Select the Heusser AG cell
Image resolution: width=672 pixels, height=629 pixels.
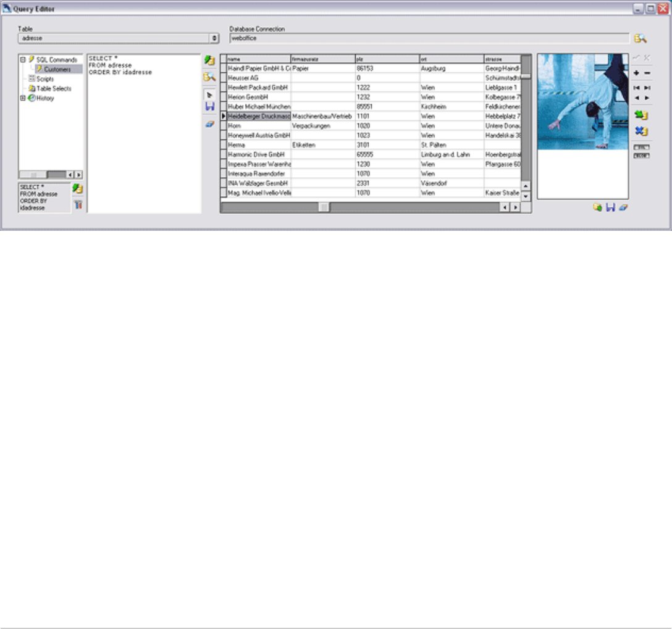pyautogui.click(x=259, y=78)
